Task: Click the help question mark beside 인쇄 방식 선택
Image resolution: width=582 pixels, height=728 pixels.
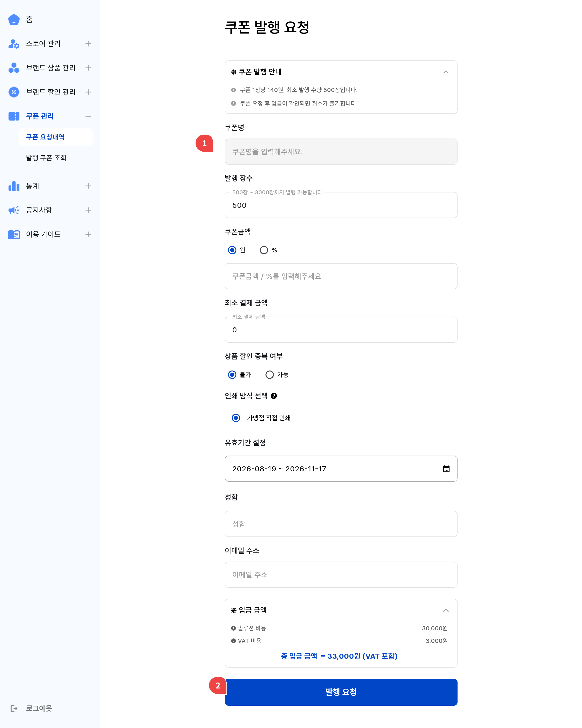Action: click(274, 396)
